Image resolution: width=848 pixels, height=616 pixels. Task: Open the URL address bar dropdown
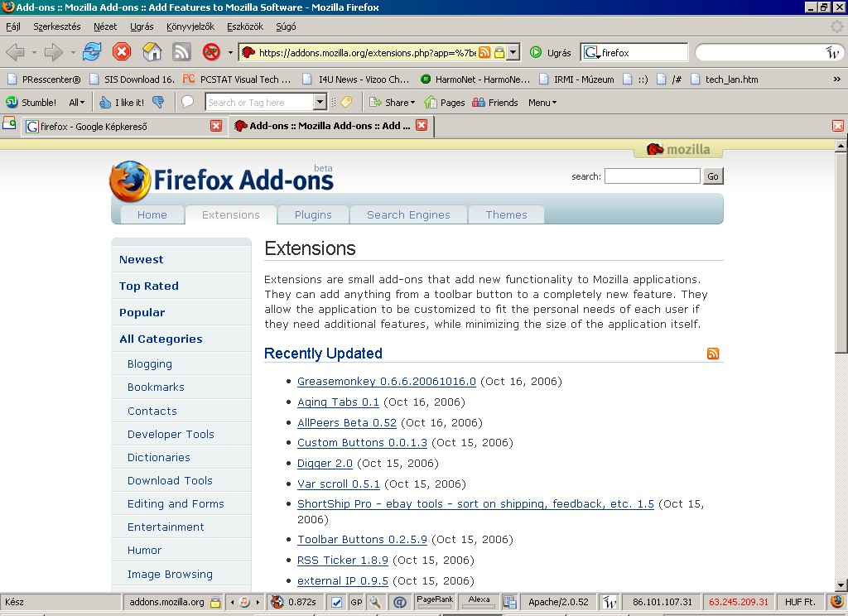point(513,52)
